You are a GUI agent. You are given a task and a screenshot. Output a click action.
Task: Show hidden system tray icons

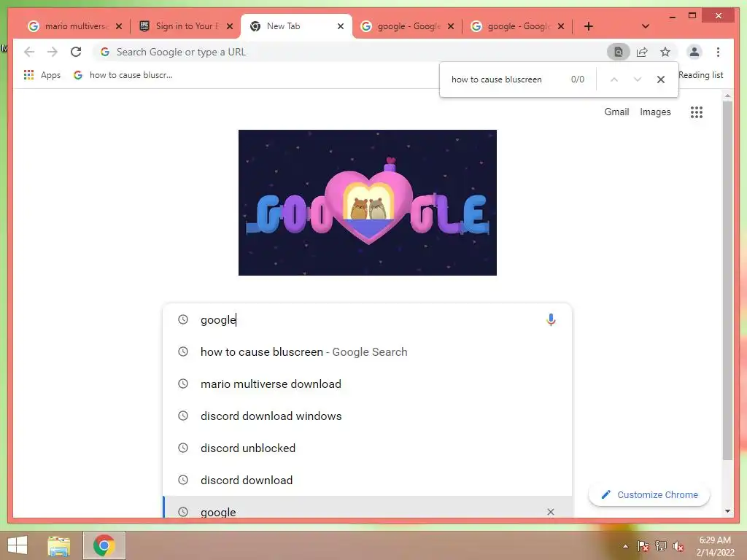click(625, 546)
